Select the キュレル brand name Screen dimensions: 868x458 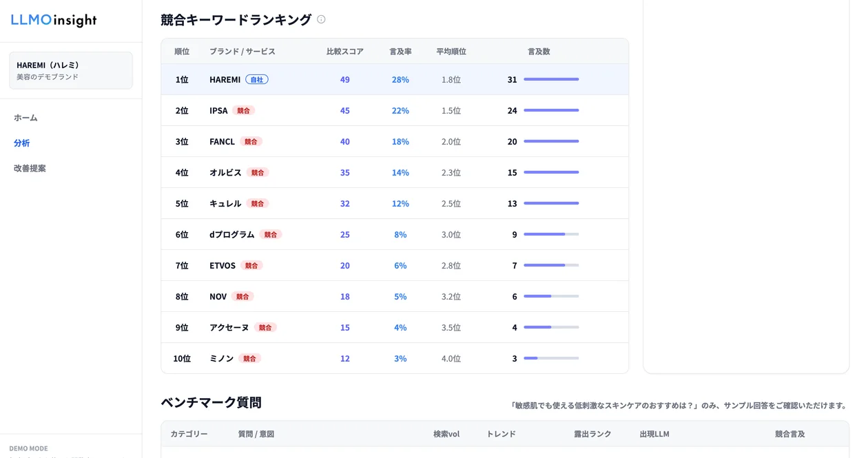tap(225, 203)
